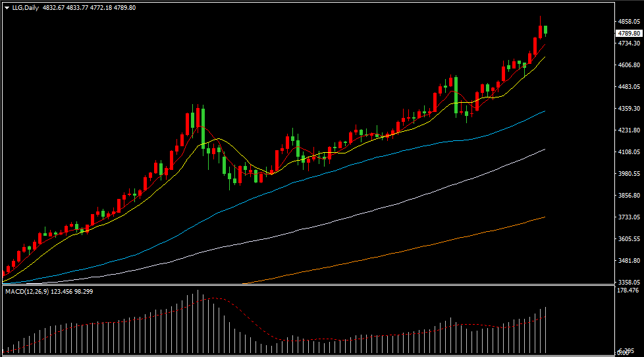The height and width of the screenshot is (357, 644).
Task: Open the chart menu triangle beside LLG,Daily
Action: [7, 8]
